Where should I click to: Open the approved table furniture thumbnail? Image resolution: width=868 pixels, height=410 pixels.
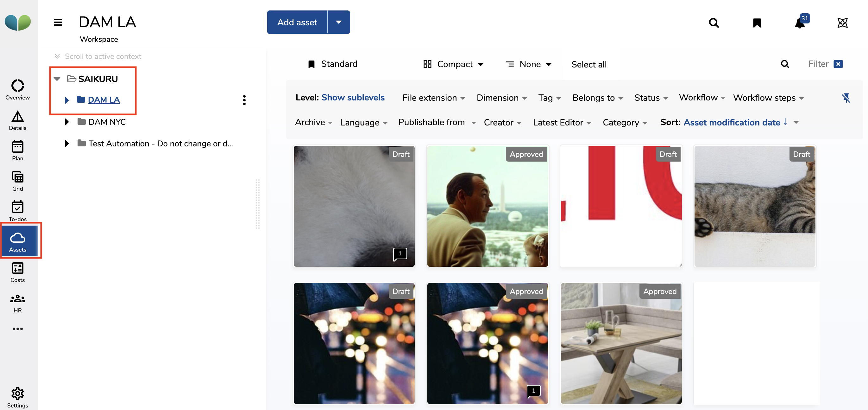pos(621,343)
